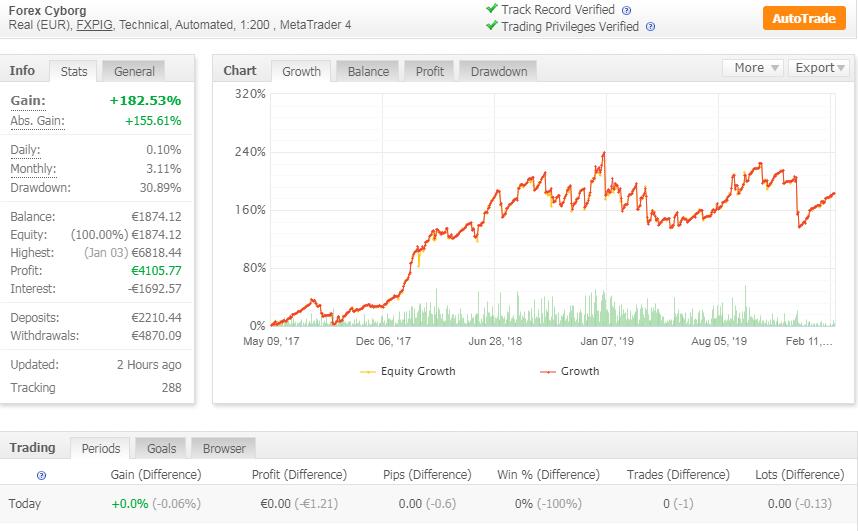This screenshot has height=531, width=858.
Task: Expand the Export dropdown menu
Action: coord(820,68)
